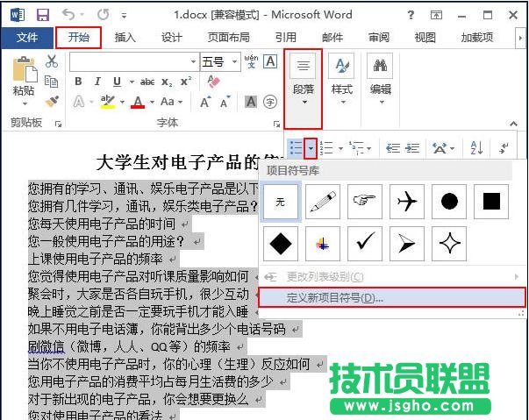Open the numbering list dropdown arrow
Screen dimensions: 529x420
click(341, 148)
